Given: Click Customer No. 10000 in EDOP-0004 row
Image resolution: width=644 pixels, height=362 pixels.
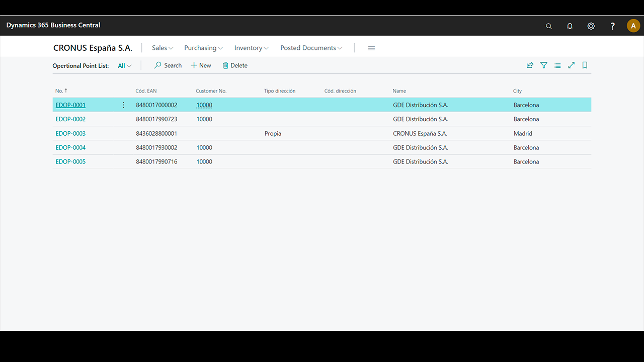Looking at the screenshot, I should tap(204, 147).
